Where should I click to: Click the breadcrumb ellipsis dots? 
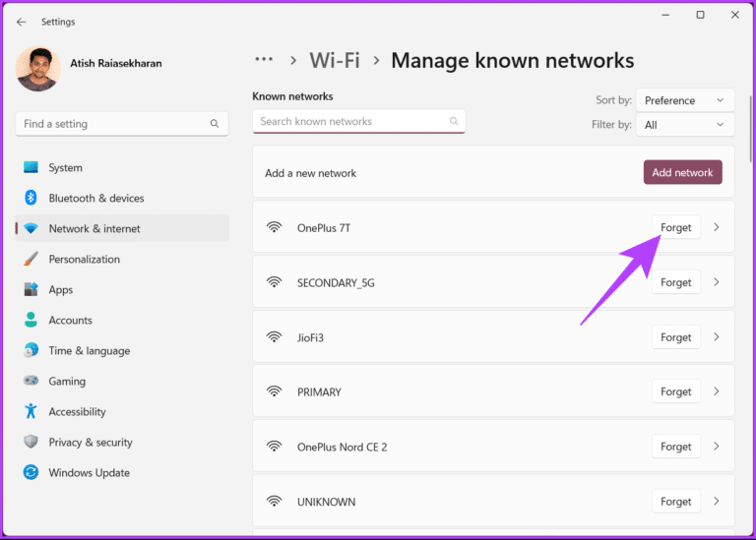(x=264, y=60)
